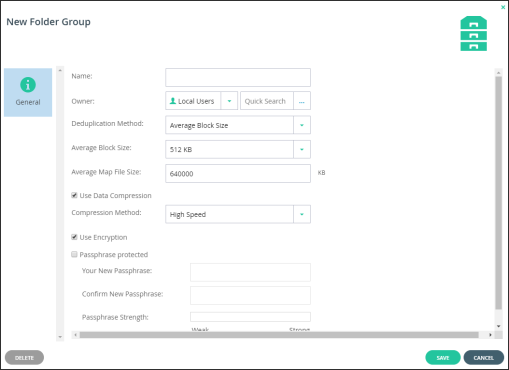Click the Passphrase Strength meter bar

click(x=250, y=317)
